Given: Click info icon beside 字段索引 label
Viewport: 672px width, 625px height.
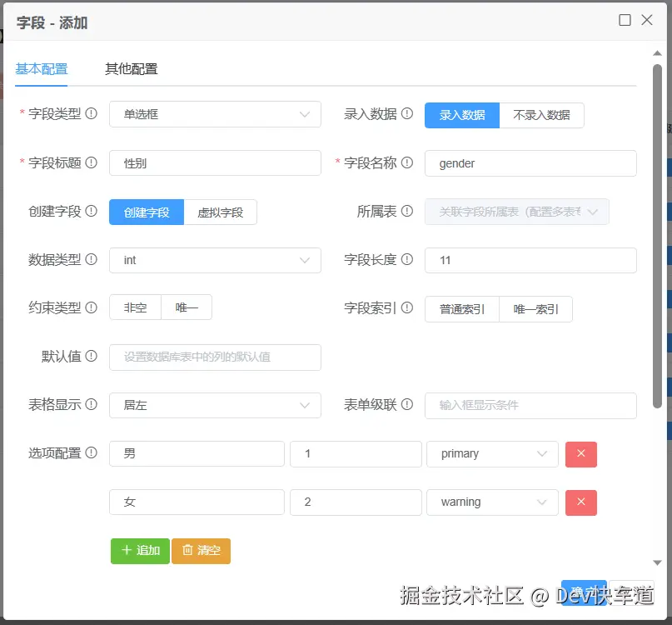Looking at the screenshot, I should (407, 307).
